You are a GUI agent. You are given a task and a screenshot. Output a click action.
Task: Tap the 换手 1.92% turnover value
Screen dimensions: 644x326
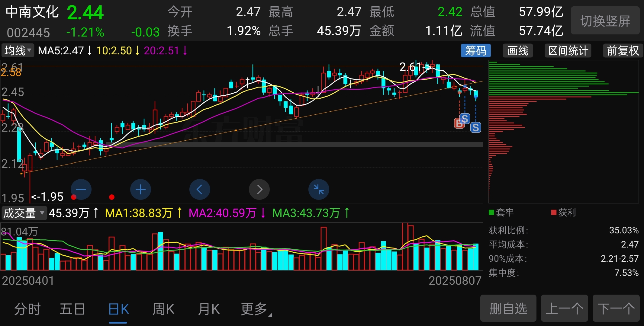point(244,31)
